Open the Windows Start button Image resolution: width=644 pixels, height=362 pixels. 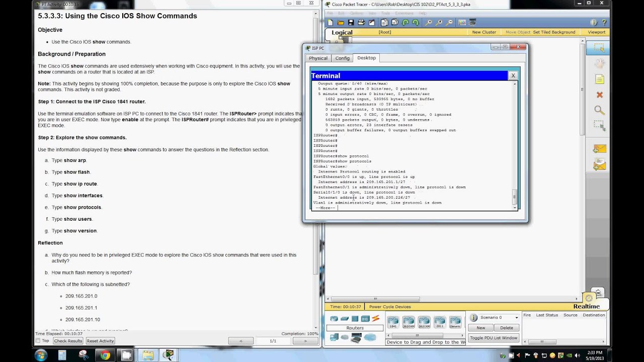tap(41, 355)
